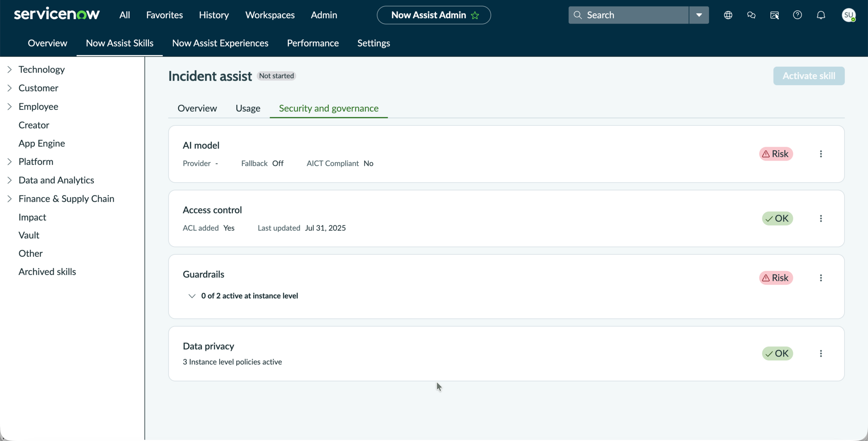Open the Workspaces menu
Viewport: 868px width, 441px height.
tap(270, 15)
